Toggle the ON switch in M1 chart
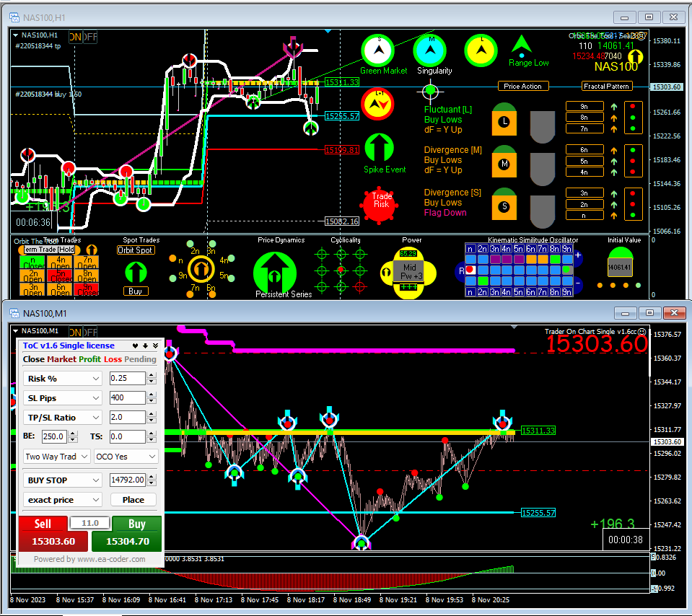 coord(76,333)
